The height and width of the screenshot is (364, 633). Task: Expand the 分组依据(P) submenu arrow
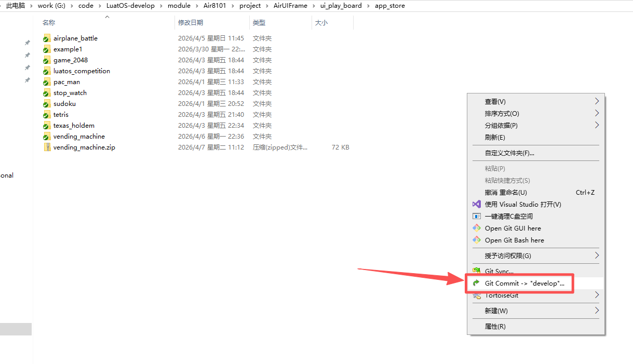[597, 125]
